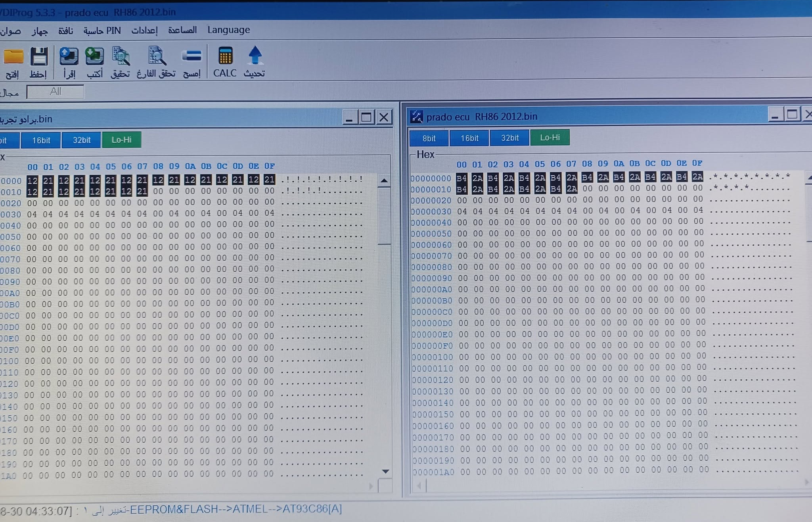Click the Write (أكتب) chip icon
The width and height of the screenshot is (812, 522).
point(94,56)
